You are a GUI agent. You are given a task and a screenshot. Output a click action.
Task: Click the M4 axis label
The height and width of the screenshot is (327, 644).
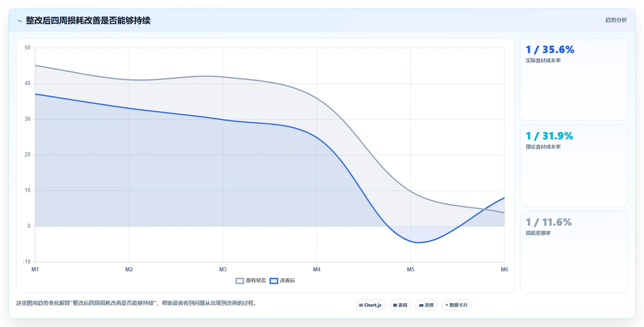(x=317, y=269)
